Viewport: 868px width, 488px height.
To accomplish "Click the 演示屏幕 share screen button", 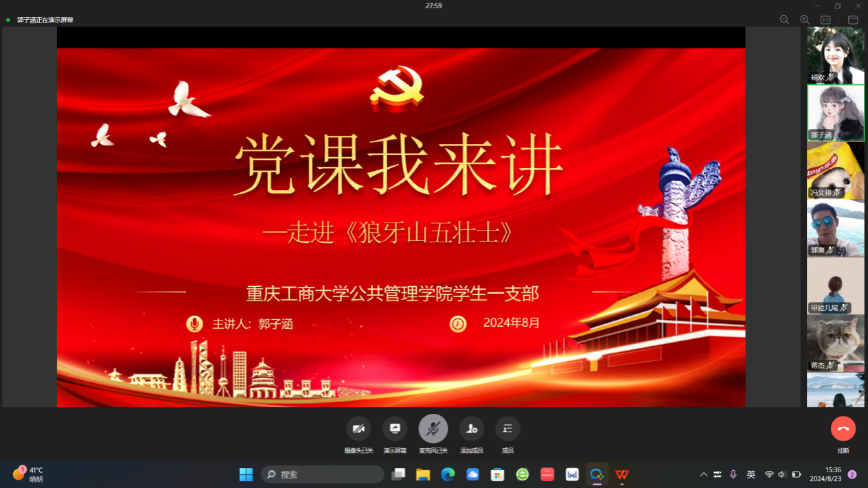I will point(395,429).
